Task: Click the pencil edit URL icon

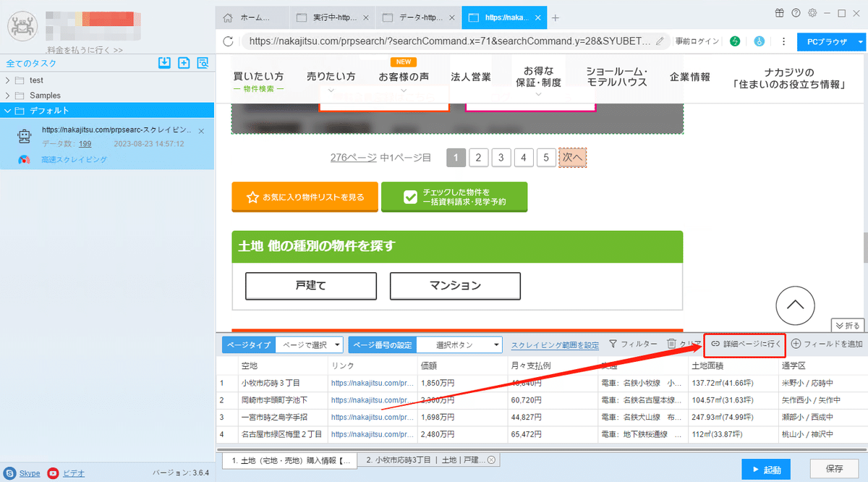Action: [660, 41]
